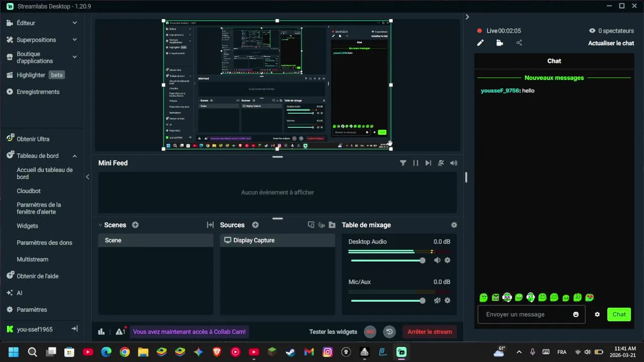Open the Collab Cam access notification

[x=189, y=332]
